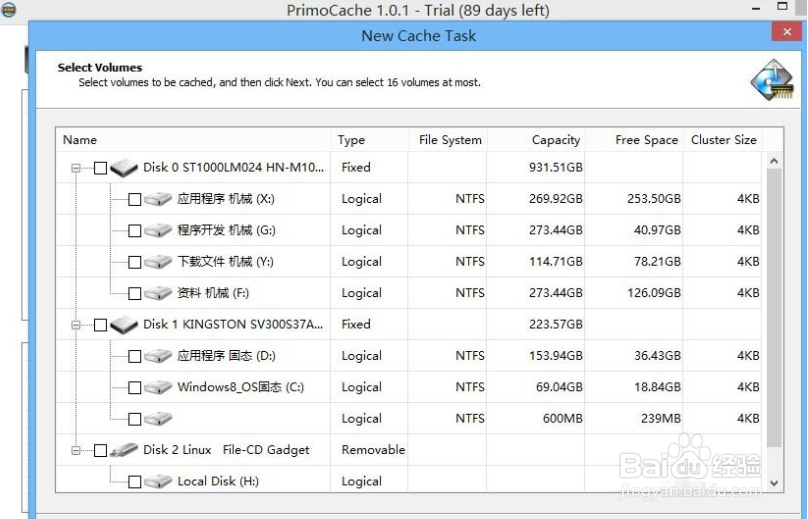Enable the checkbox for volume F:

(134, 294)
